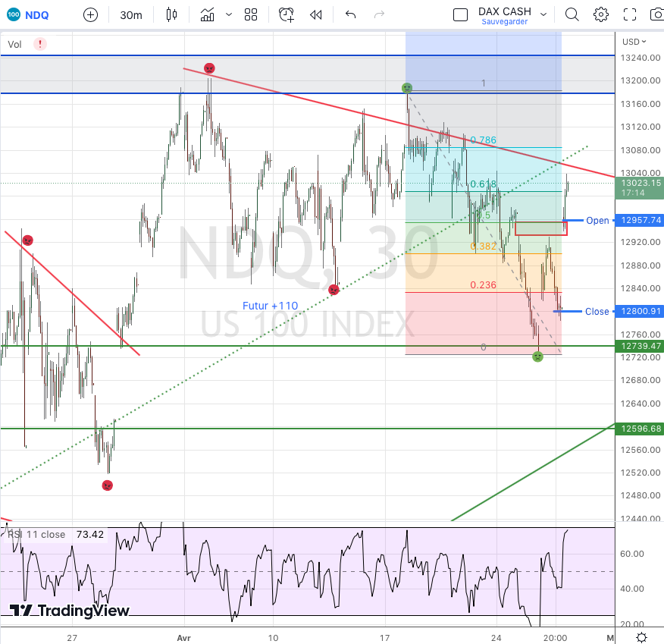Select the Fibonacci 0.382 level label

[x=483, y=247]
